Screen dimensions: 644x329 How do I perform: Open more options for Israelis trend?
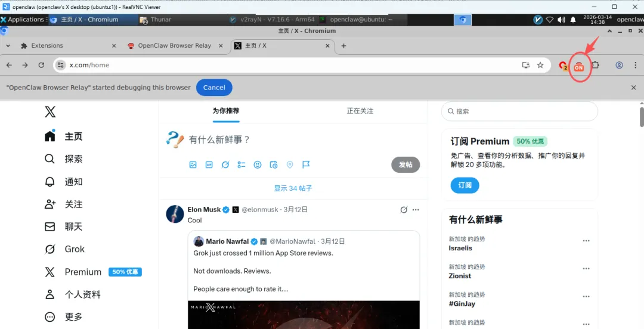click(x=586, y=241)
